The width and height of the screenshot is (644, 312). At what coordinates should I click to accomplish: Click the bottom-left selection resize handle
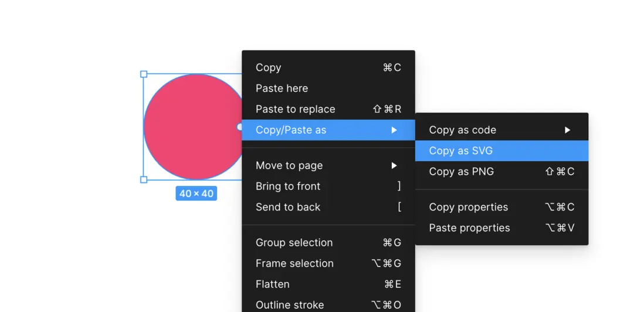click(x=144, y=179)
